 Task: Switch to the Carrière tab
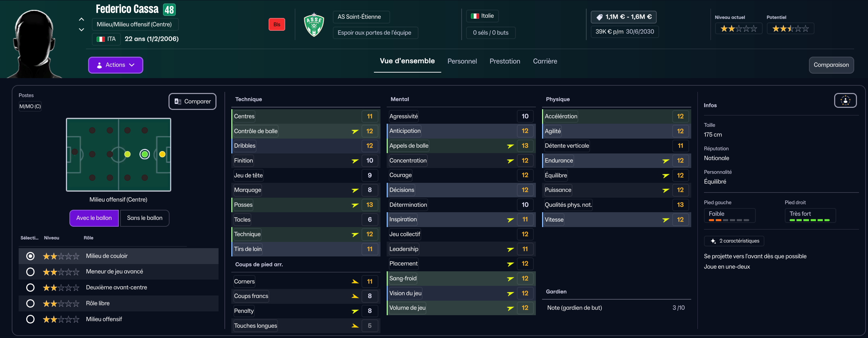coord(545,61)
